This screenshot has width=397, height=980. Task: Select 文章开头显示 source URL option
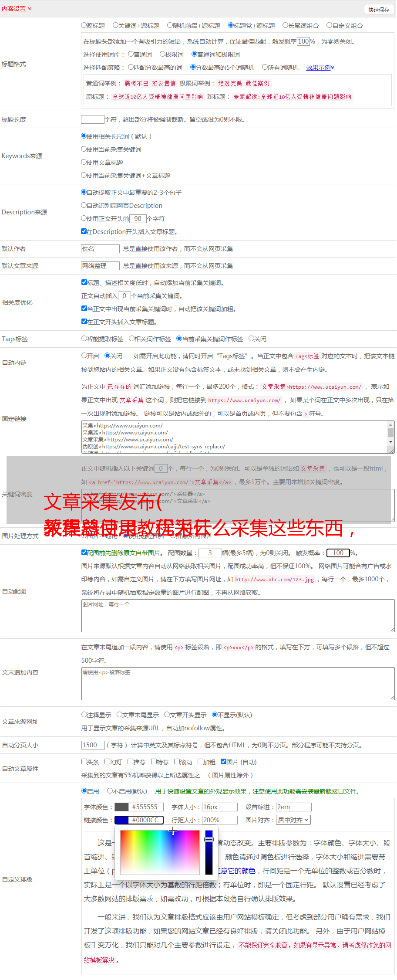pos(167,715)
